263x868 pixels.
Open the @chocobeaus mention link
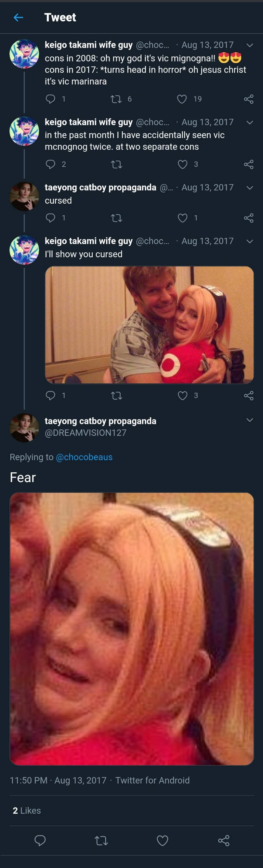click(84, 457)
